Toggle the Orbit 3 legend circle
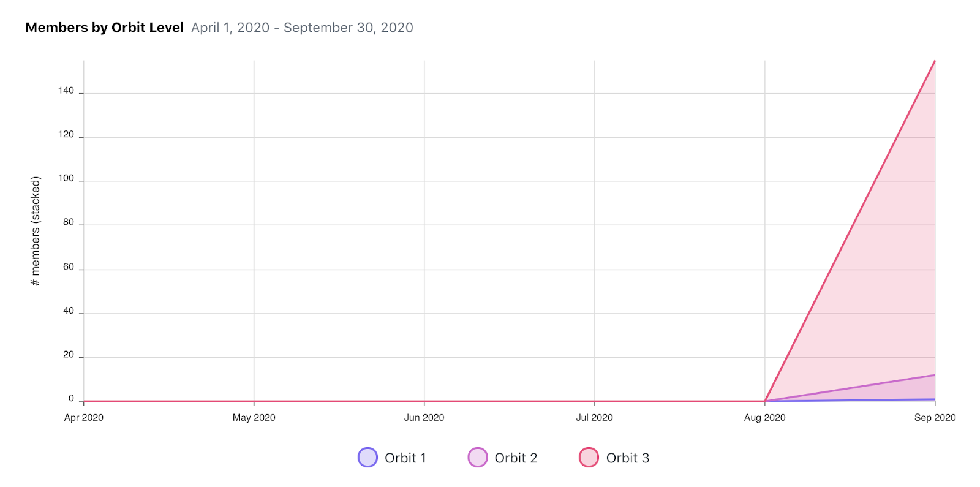The image size is (980, 487). click(589, 458)
